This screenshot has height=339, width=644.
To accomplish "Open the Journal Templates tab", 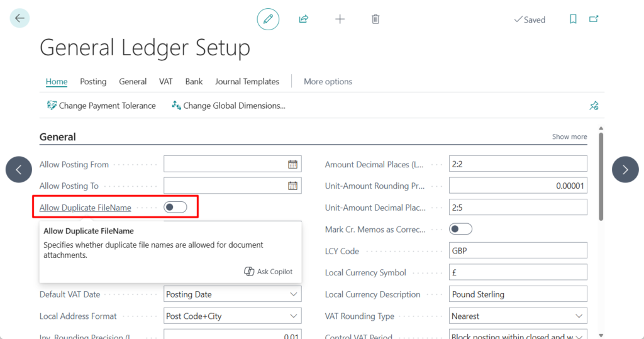I will pos(247,82).
